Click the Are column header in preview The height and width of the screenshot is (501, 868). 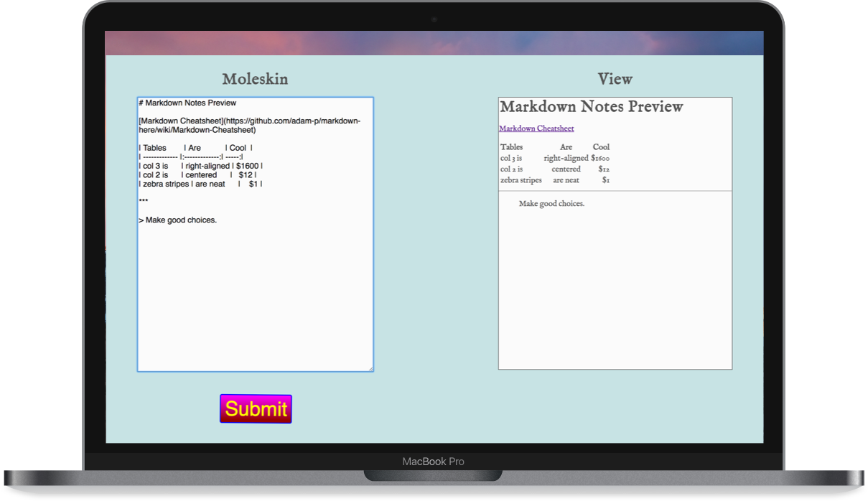click(566, 146)
